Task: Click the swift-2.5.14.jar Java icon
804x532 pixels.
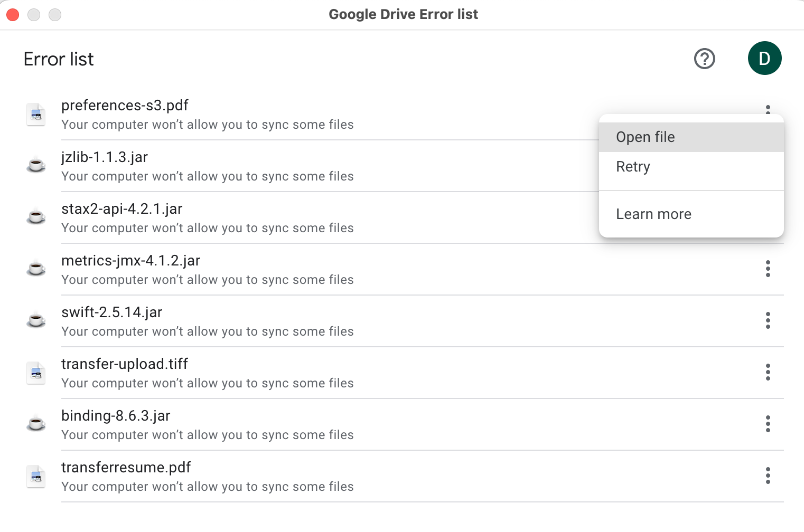Action: [36, 321]
